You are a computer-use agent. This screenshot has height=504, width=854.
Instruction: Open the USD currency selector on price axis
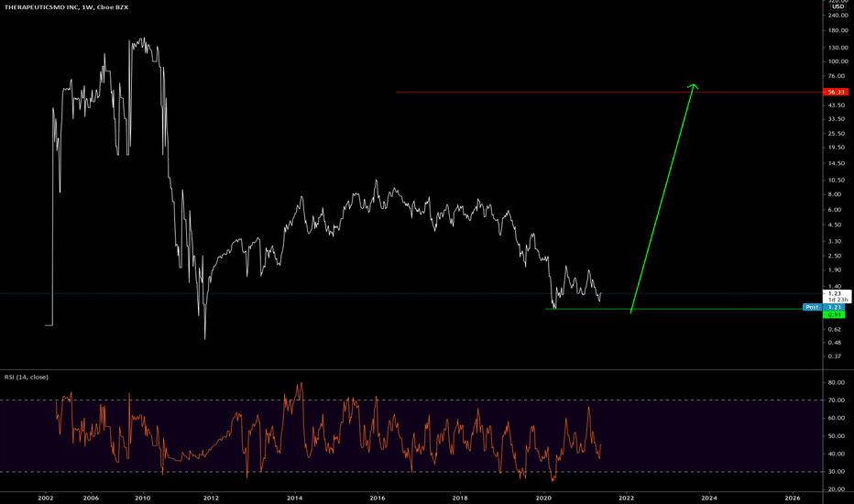click(838, 6)
